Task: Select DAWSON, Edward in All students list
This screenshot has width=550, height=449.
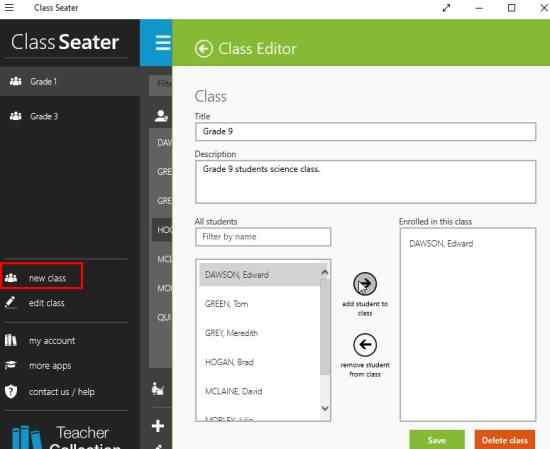Action: [x=260, y=275]
